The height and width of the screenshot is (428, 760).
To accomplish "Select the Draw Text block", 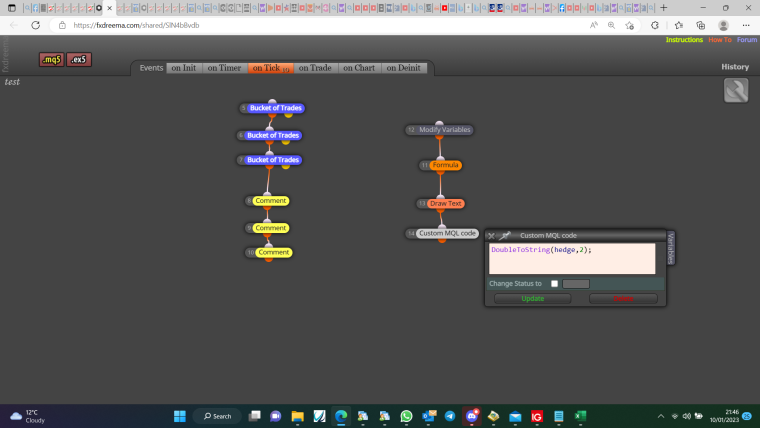I will pyautogui.click(x=445, y=204).
